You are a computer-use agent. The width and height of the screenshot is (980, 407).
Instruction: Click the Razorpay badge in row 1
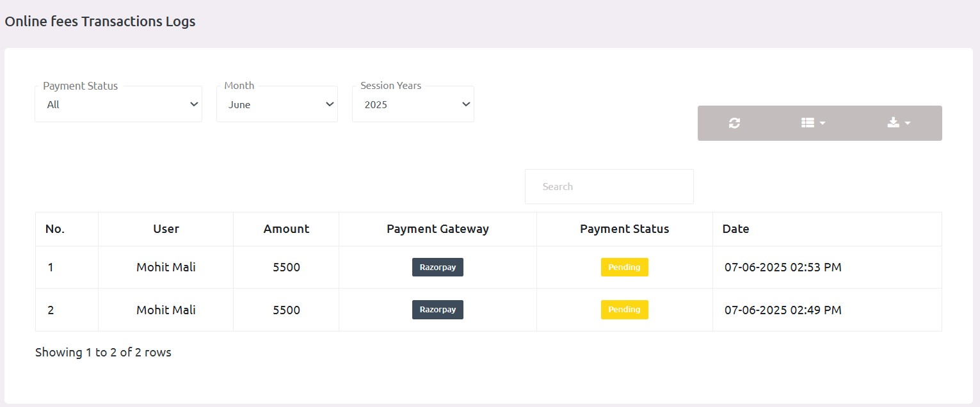click(x=438, y=267)
